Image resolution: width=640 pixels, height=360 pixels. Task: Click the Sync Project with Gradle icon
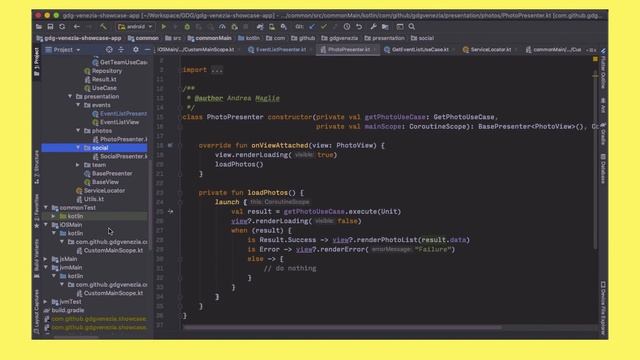tap(260, 27)
